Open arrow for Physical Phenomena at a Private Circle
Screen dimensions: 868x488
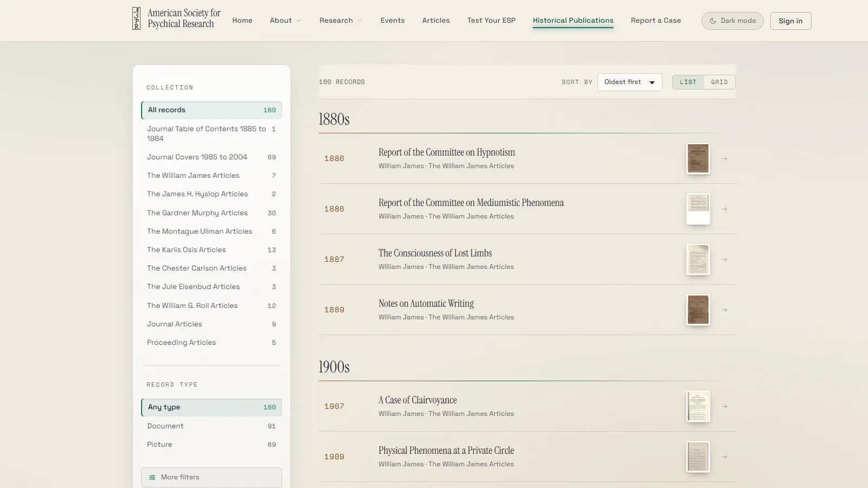coord(724,457)
